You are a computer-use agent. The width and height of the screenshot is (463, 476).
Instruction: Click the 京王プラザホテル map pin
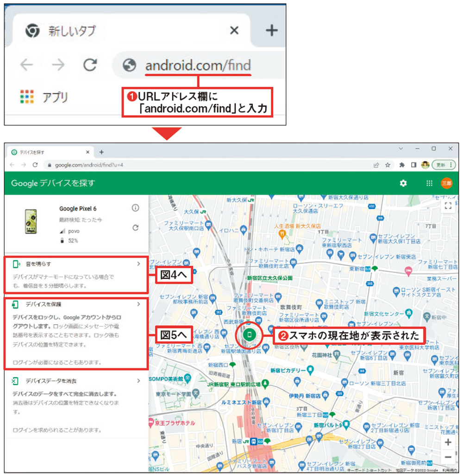point(151,422)
